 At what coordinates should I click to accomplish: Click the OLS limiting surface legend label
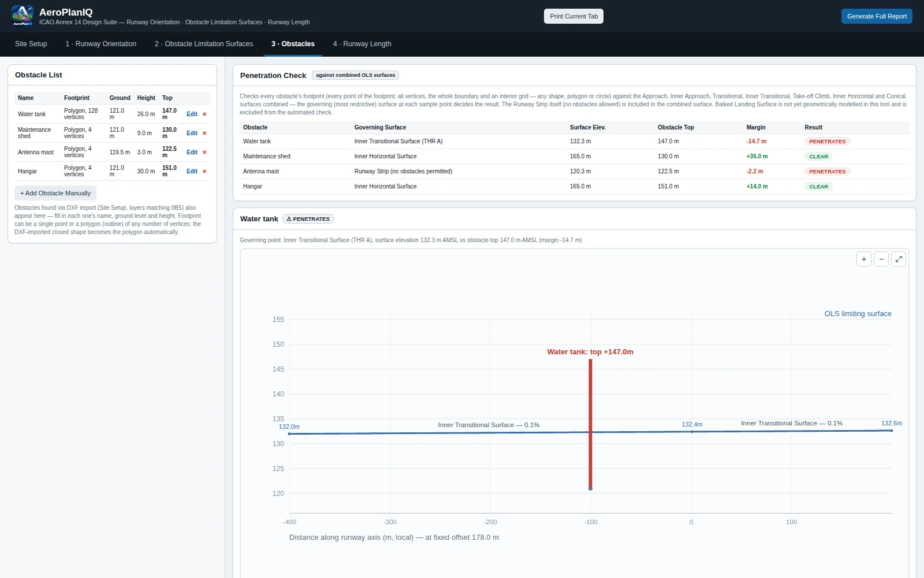click(x=858, y=314)
